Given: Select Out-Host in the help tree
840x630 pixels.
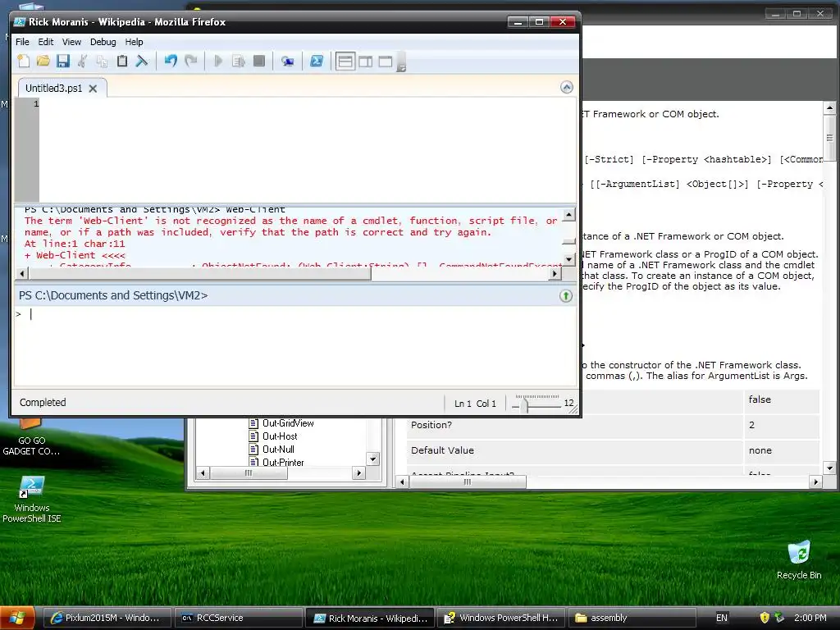Looking at the screenshot, I should (280, 436).
